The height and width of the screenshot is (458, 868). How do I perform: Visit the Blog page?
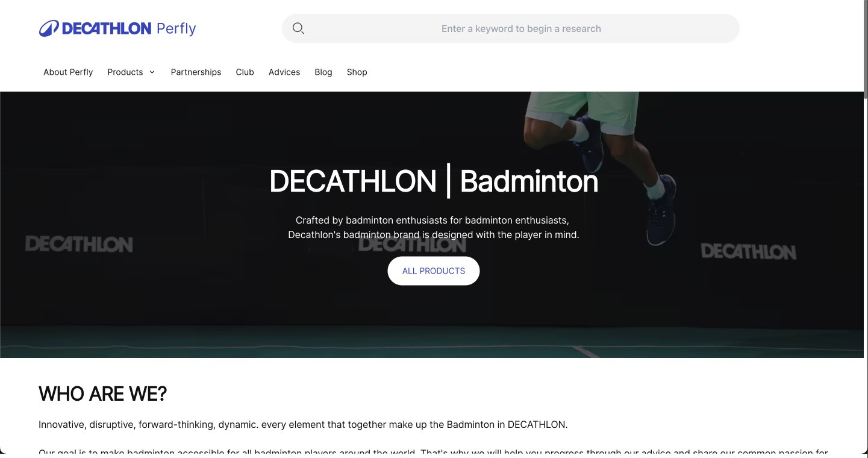[x=323, y=72]
